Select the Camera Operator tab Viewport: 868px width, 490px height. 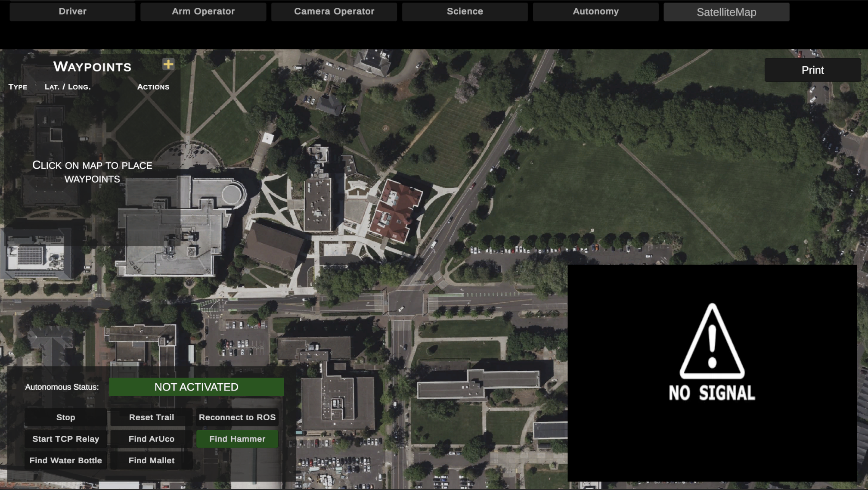(x=334, y=12)
